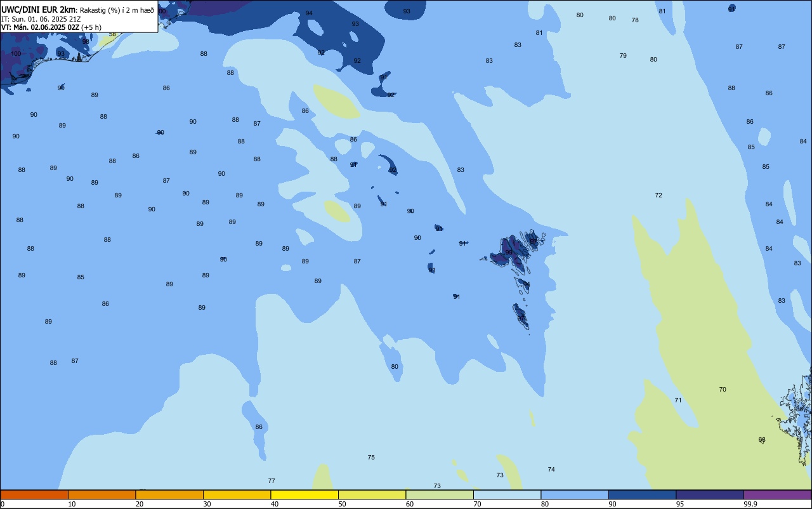The height and width of the screenshot is (509, 812).
Task: Click the 'UWC/DINI EUR 2km' title text
Action: [38, 10]
